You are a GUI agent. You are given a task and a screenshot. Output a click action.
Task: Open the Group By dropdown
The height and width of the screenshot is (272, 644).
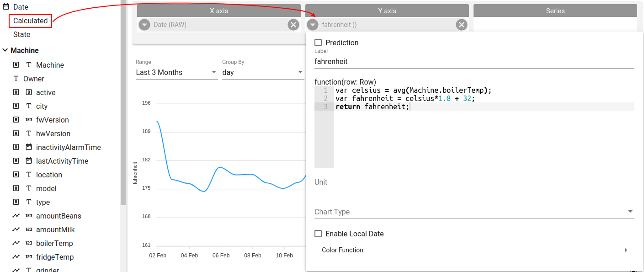(263, 72)
